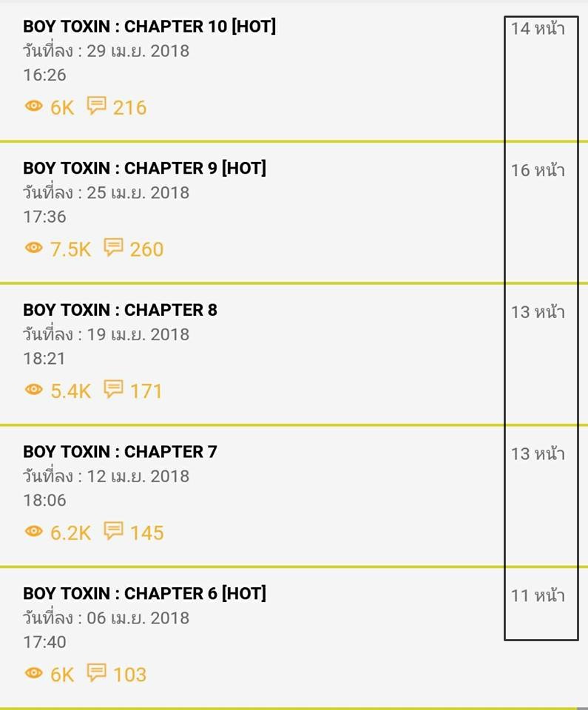Click the comment bubble icon beside 260
Viewport: 588px width, 710px height.
coord(113,247)
